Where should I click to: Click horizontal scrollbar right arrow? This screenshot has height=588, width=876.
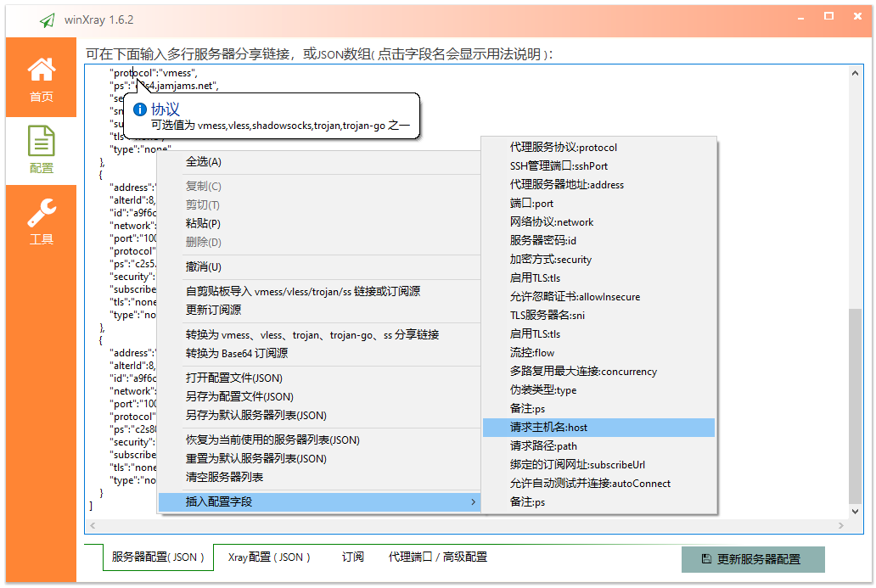click(841, 525)
